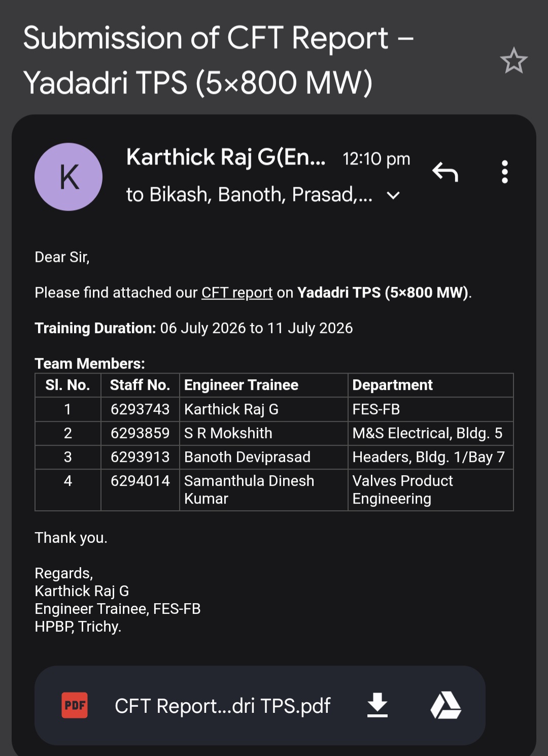548x756 pixels.
Task: Open the CFT report hyperlink
Action: pyautogui.click(x=237, y=292)
